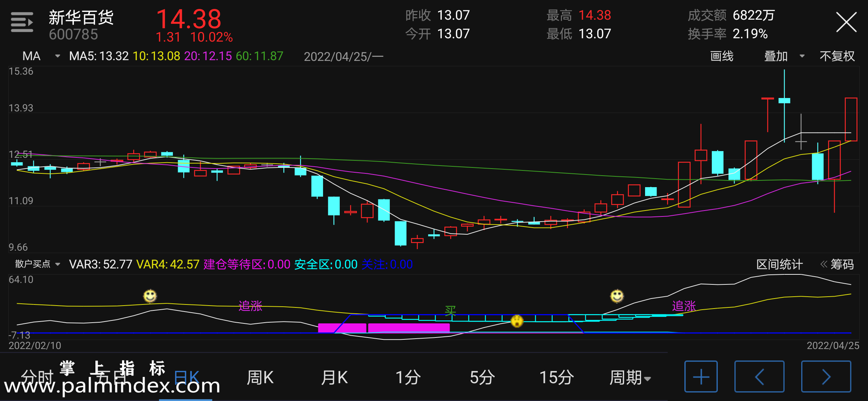The image size is (868, 401).
Task: Click the stock name 新华百货
Action: [x=81, y=17]
